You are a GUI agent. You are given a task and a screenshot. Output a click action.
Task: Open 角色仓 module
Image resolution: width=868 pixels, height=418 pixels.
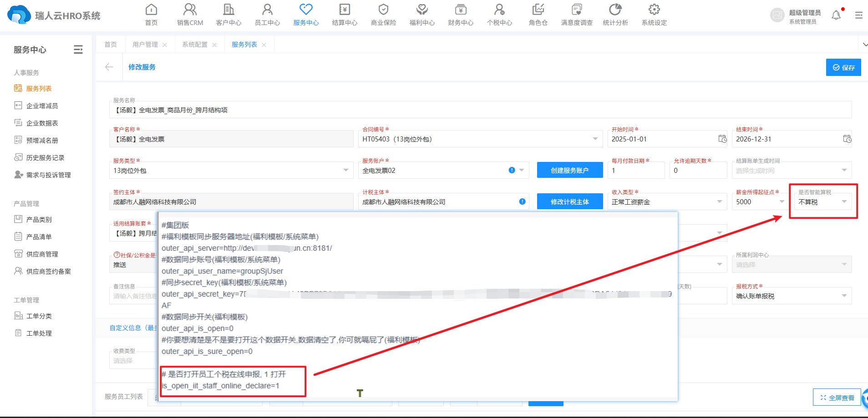point(538,15)
